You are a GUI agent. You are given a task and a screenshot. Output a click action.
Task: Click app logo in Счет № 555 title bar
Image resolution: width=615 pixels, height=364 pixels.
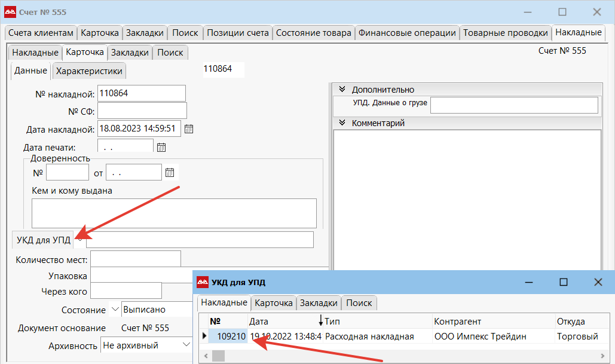tap(10, 12)
